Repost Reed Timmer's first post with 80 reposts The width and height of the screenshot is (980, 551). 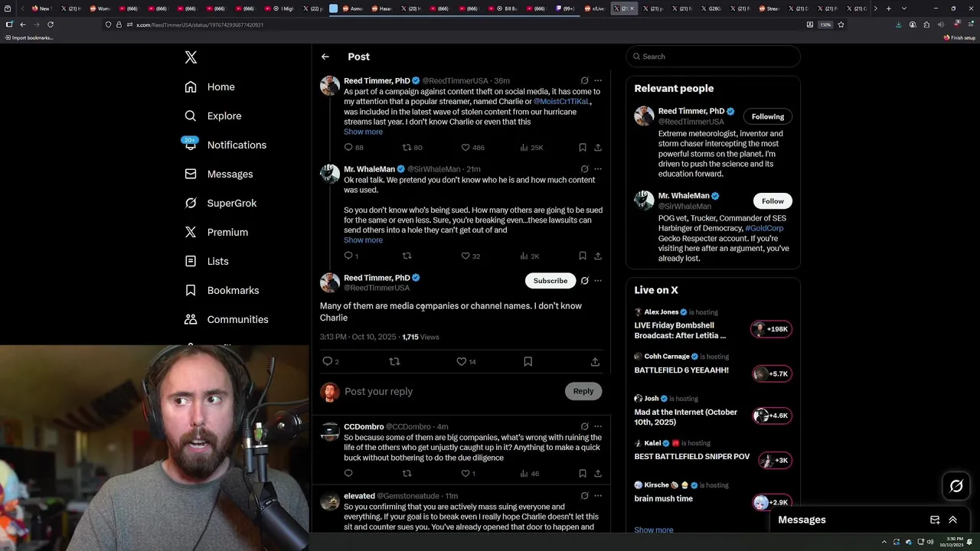(407, 147)
